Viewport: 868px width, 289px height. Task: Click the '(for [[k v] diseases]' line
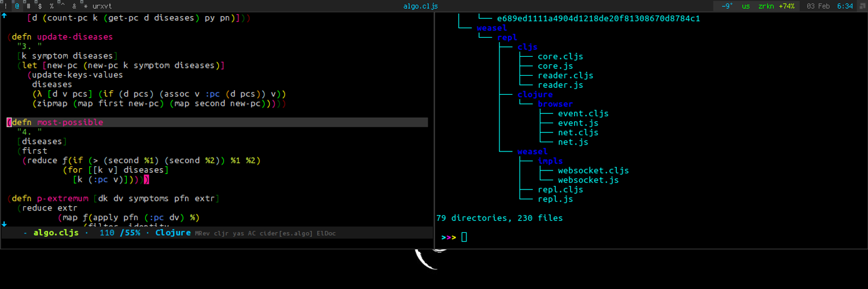[x=116, y=170]
